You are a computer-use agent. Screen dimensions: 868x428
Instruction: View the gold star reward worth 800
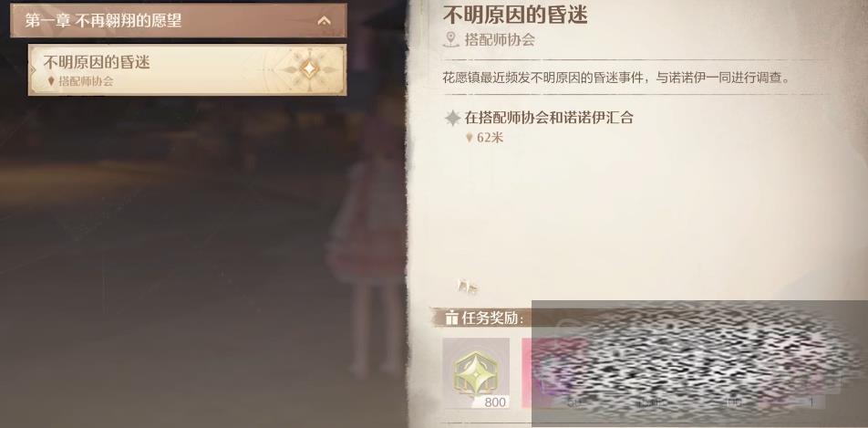pos(476,373)
